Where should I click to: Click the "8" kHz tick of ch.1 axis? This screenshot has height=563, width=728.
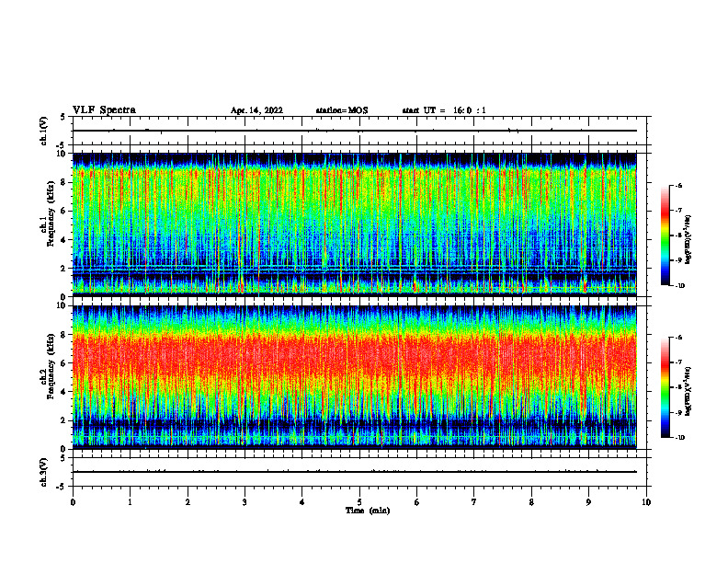tap(64, 182)
